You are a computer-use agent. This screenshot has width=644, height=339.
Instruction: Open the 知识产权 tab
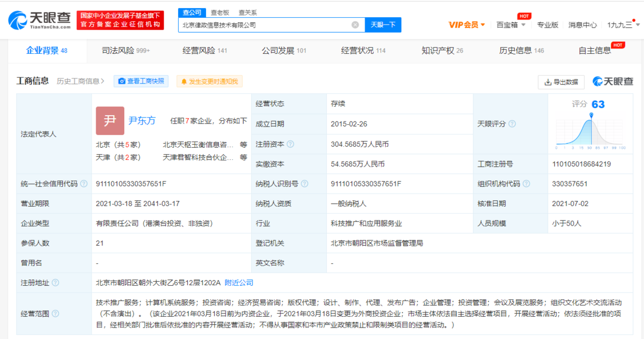coord(442,50)
